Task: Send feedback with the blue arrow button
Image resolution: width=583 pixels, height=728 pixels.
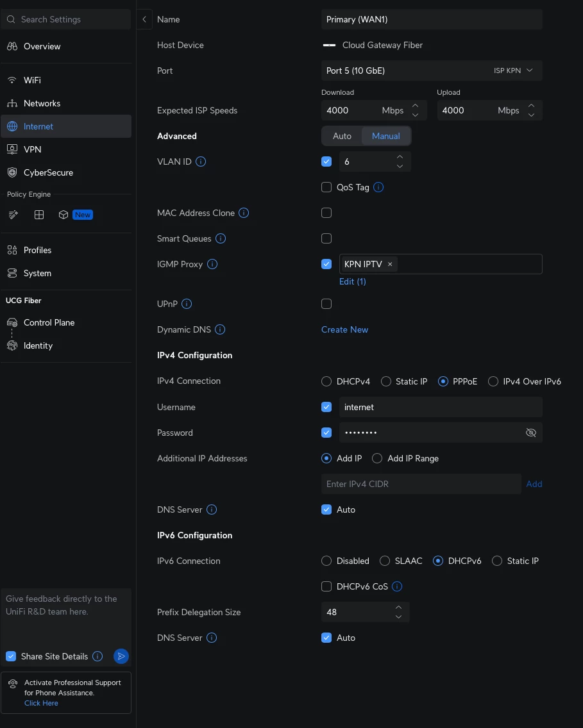Action: 121,656
